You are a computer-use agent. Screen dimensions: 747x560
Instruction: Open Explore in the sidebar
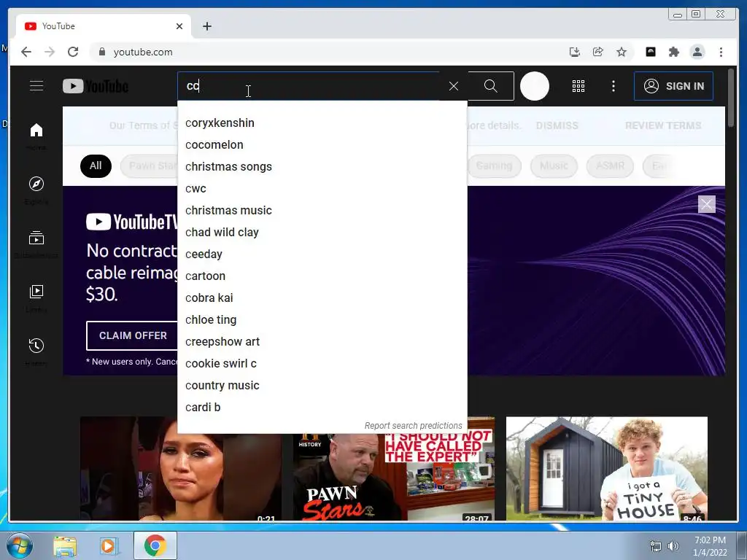pyautogui.click(x=36, y=190)
